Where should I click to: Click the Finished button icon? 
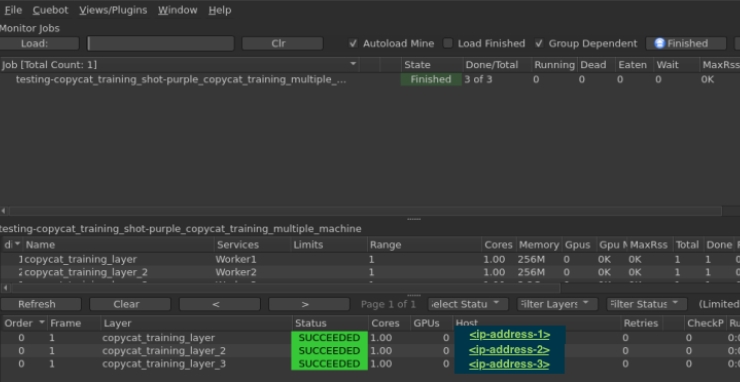(659, 43)
